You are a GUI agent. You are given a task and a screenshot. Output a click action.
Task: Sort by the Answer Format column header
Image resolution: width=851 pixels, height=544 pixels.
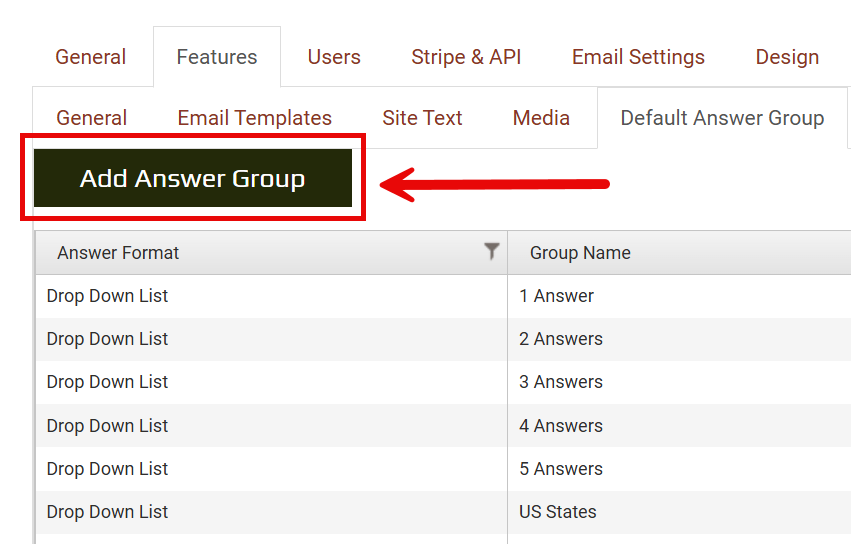pos(118,253)
